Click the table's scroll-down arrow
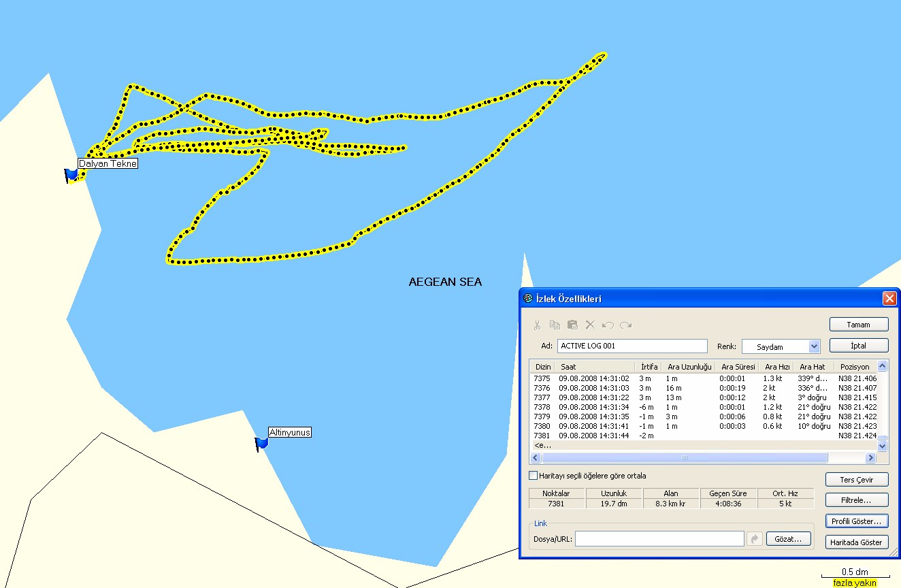Screen dimensions: 901x588 pos(883,446)
